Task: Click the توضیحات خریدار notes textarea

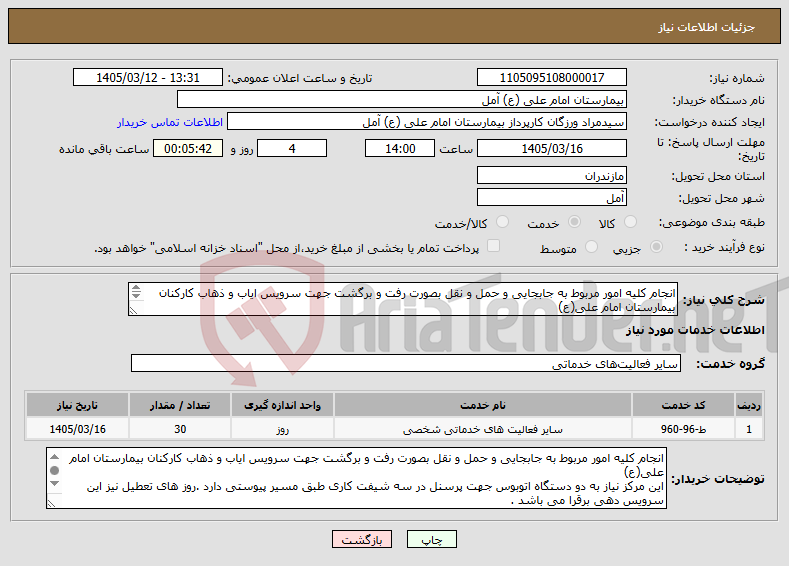Action: (356, 478)
